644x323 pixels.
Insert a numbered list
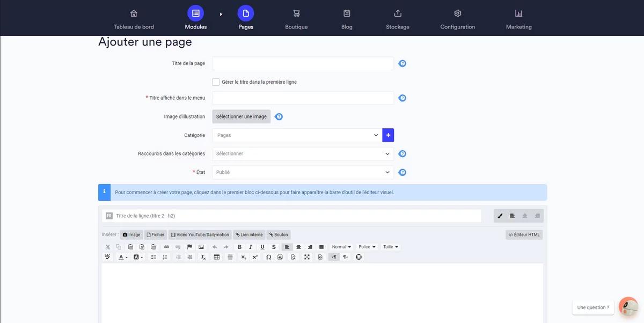[165, 257]
